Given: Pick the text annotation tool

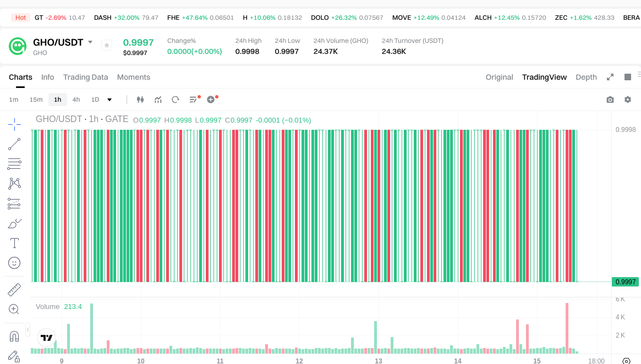Looking at the screenshot, I should click(15, 243).
